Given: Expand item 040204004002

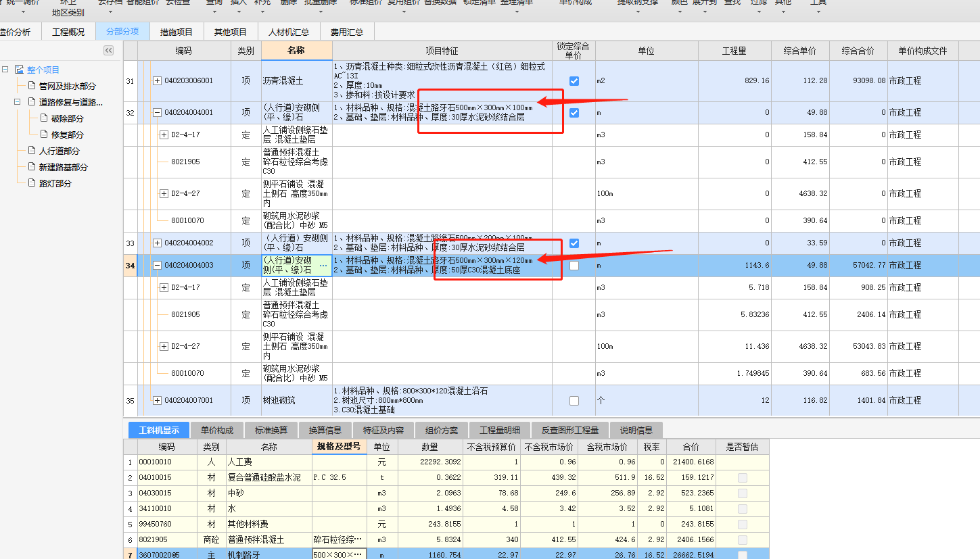Looking at the screenshot, I should pos(158,243).
